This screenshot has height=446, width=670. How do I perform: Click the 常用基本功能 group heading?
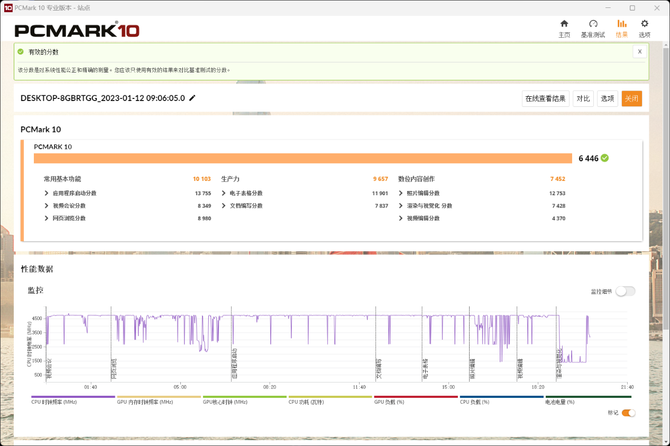62,179
